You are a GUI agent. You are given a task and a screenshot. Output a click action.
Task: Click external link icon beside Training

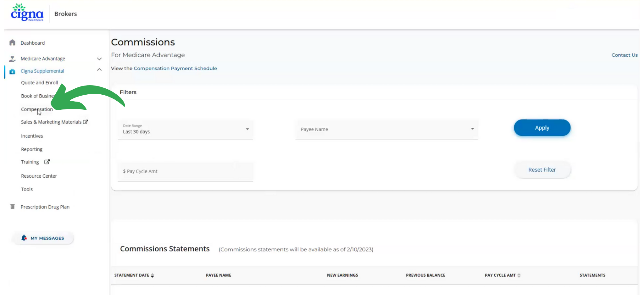click(47, 162)
